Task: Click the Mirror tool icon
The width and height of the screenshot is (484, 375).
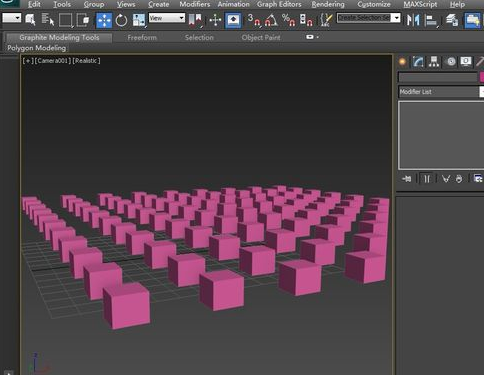Action: coord(413,20)
